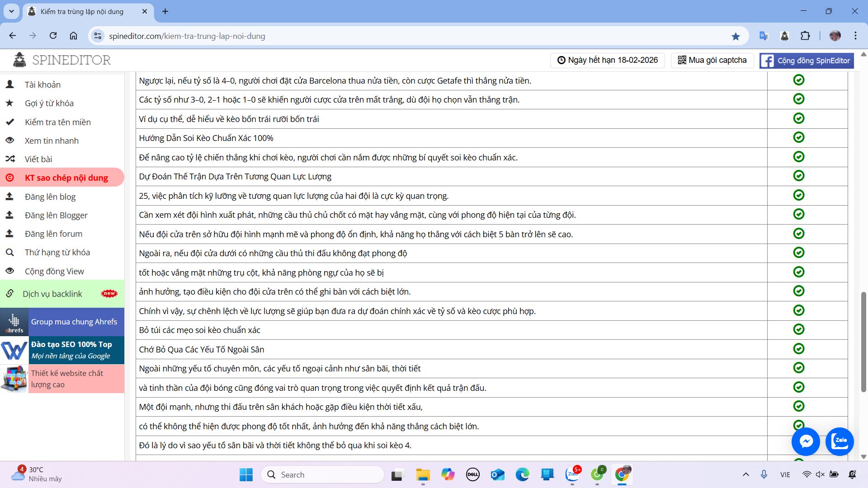Click the SpinEditor logo icon
This screenshot has width=868, height=488.
pos(19,60)
